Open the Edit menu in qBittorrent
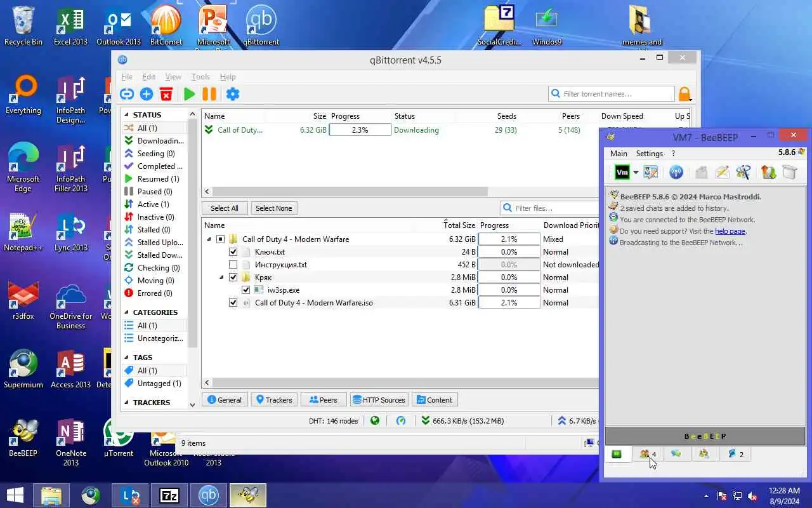The width and height of the screenshot is (812, 508). pyautogui.click(x=149, y=77)
